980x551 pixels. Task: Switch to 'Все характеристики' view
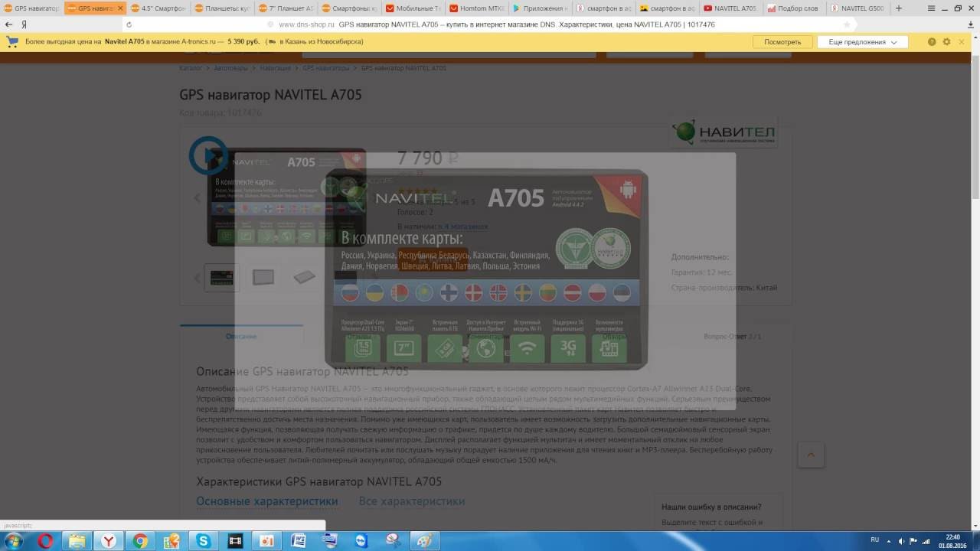click(x=412, y=501)
